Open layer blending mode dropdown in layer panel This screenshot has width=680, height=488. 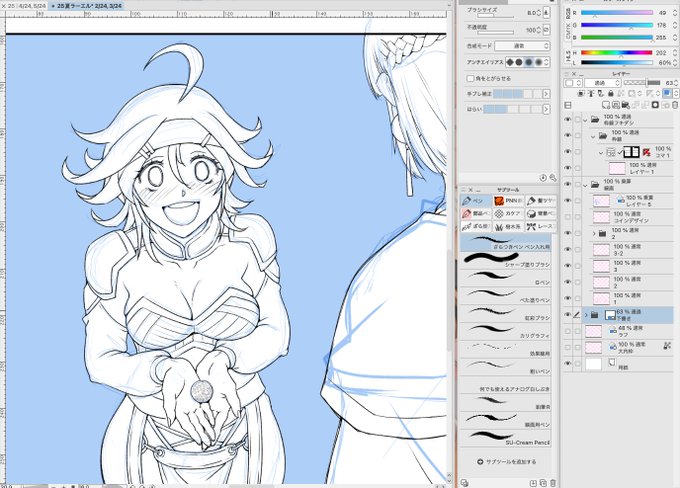click(x=603, y=82)
